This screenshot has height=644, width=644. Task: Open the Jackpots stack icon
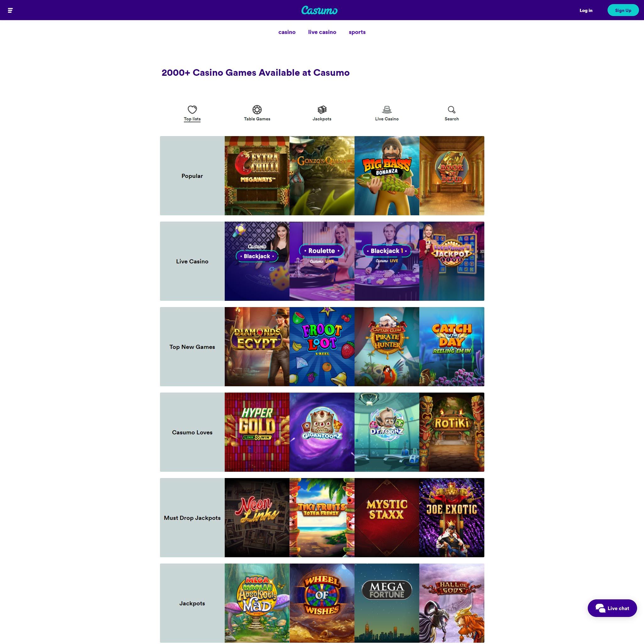[x=322, y=110]
